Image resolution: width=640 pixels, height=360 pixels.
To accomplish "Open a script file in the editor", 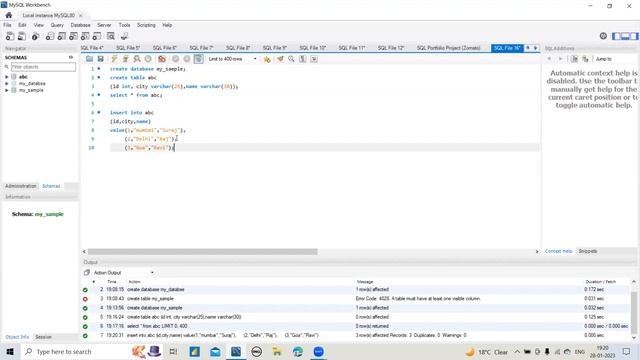I will (x=89, y=59).
